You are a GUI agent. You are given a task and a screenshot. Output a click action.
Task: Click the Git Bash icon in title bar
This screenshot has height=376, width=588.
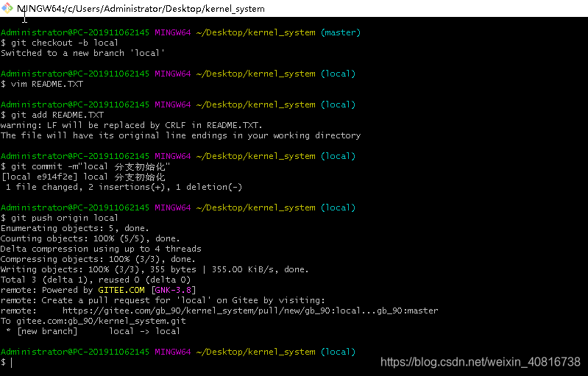(7, 8)
